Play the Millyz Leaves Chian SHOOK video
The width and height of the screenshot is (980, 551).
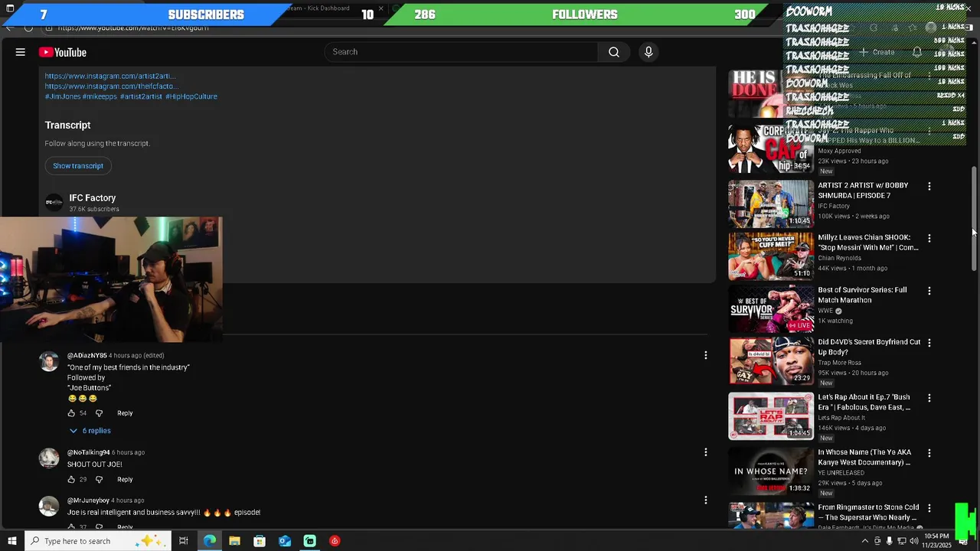click(771, 256)
